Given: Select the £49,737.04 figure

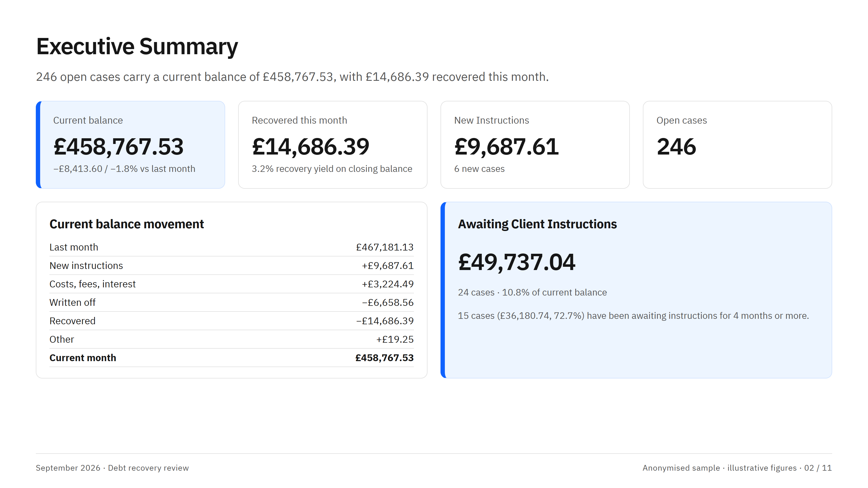Looking at the screenshot, I should point(516,262).
